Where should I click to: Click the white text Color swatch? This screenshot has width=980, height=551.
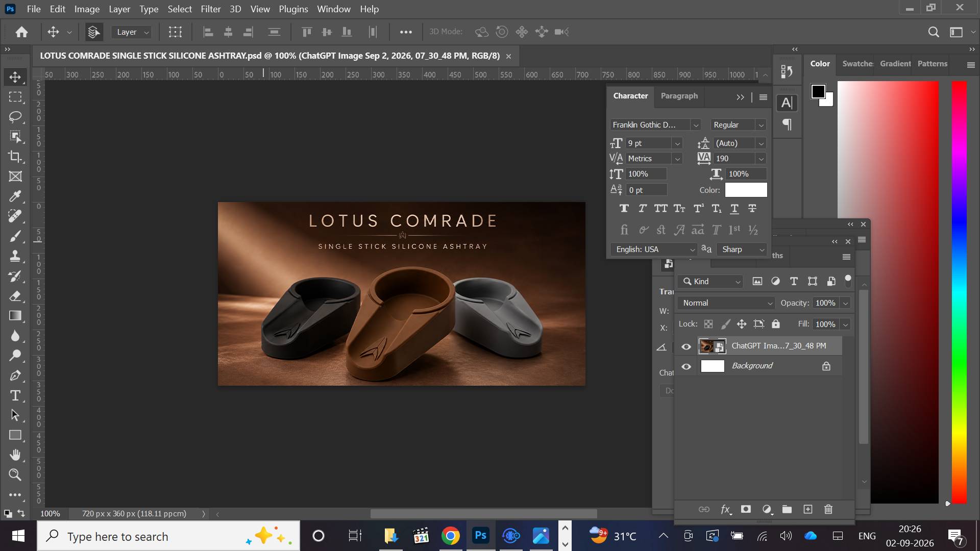(746, 190)
